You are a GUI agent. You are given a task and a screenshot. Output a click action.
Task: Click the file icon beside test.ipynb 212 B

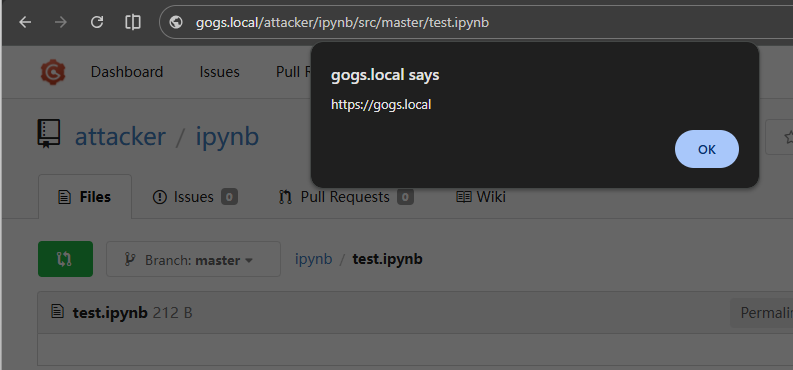coord(58,311)
